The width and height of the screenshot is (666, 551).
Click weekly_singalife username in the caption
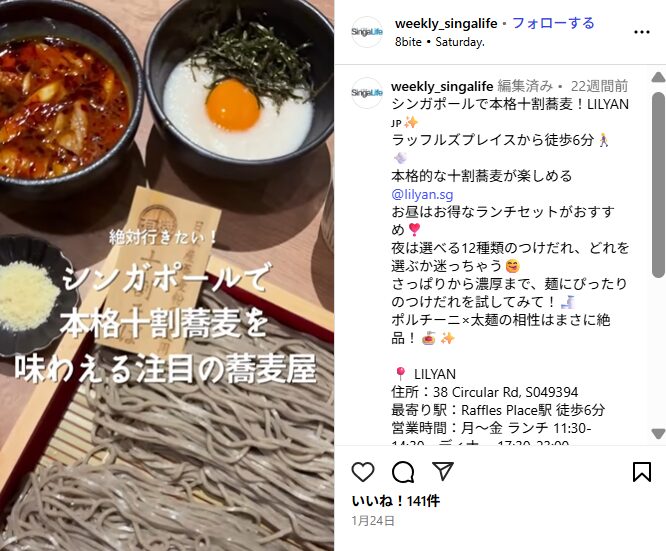pos(442,86)
